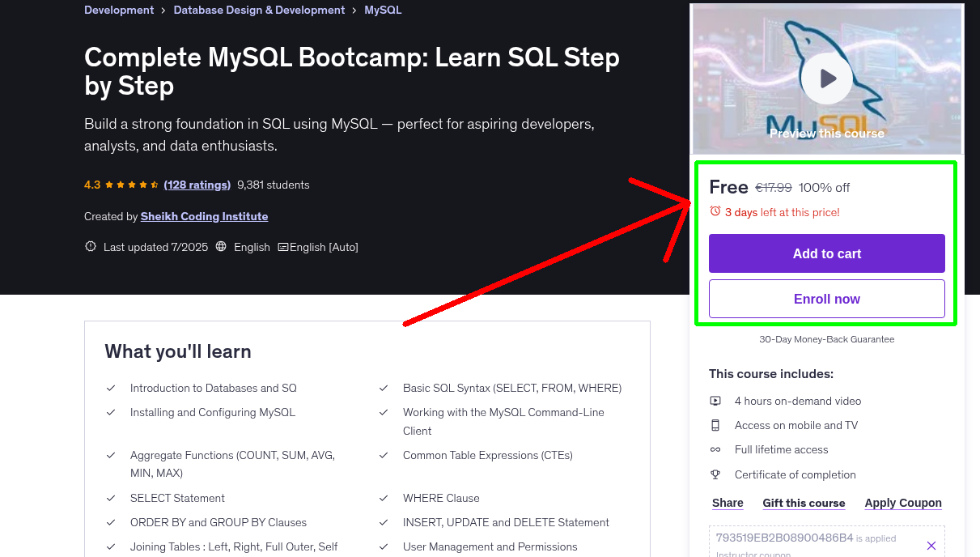Add the course to the cart
This screenshot has width=980, height=557.
click(826, 253)
